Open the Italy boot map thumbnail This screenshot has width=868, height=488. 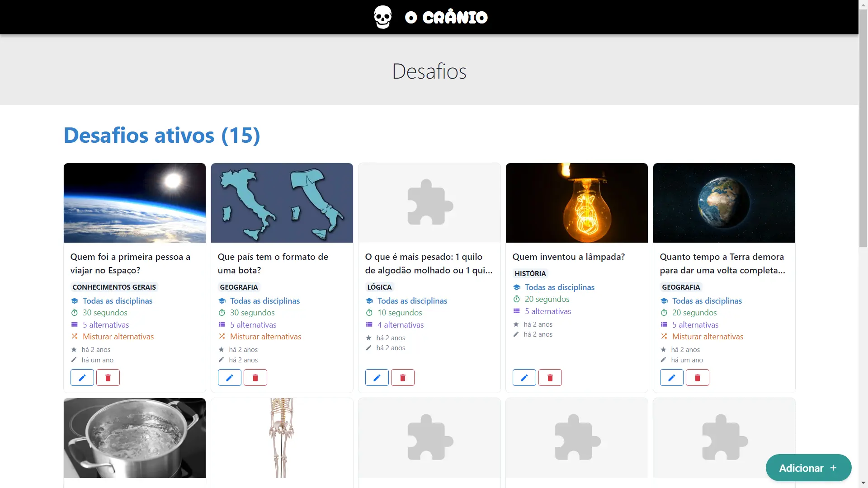(x=282, y=203)
